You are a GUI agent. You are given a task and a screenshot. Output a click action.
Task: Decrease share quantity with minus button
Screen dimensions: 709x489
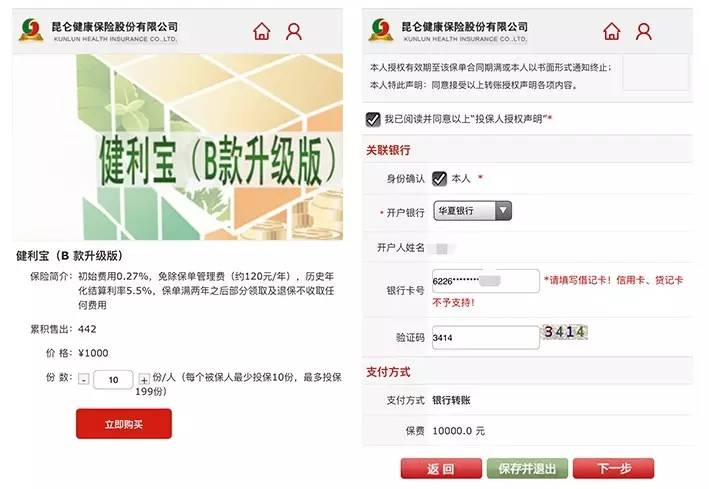point(84,379)
